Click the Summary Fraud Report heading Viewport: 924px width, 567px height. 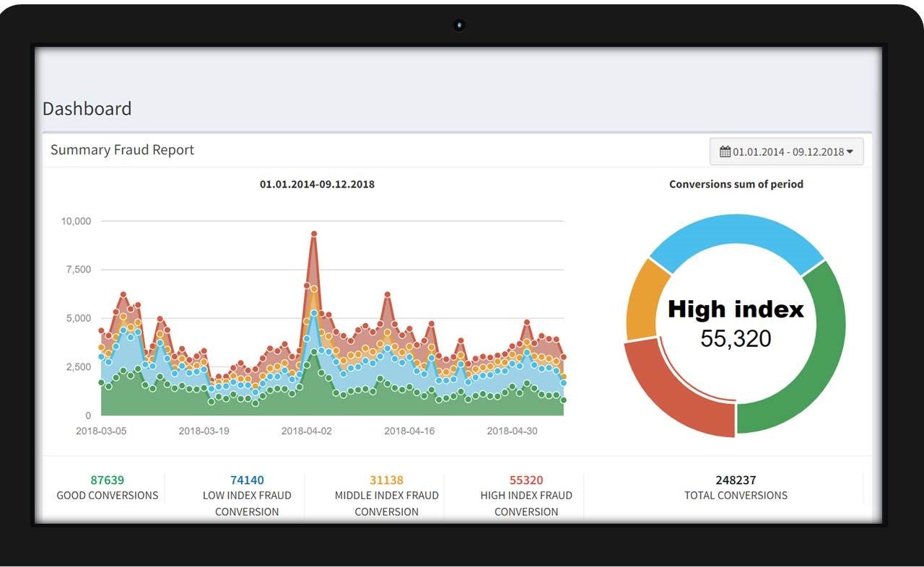[x=122, y=150]
